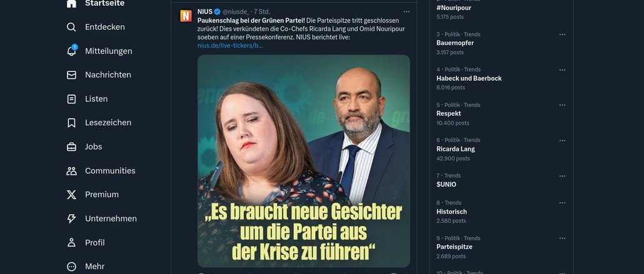Open options for the Ricarda Lang trend
The height and width of the screenshot is (274, 644).
coord(562,141)
